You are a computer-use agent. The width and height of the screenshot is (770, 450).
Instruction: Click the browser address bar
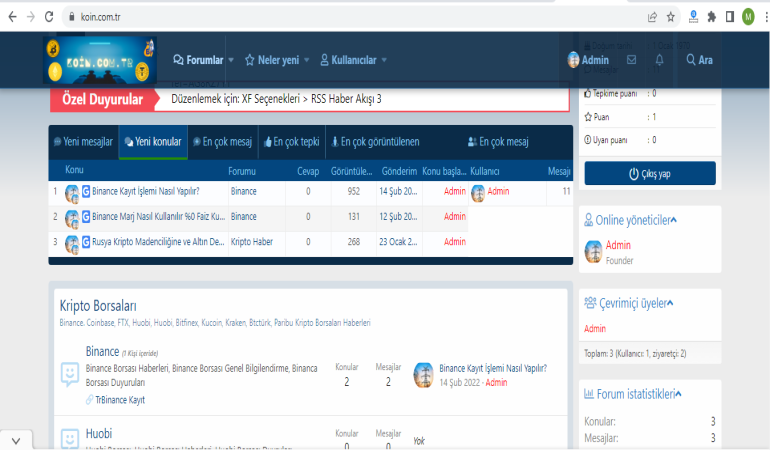[350, 16]
